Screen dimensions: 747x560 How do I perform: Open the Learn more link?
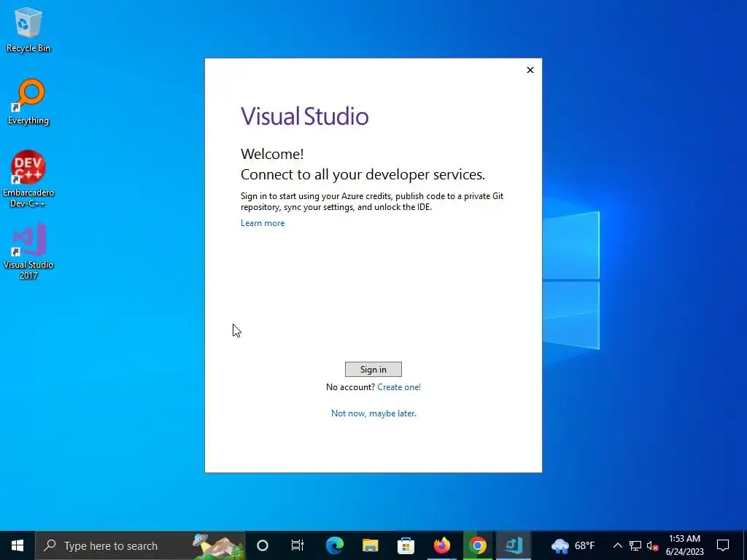click(x=263, y=223)
